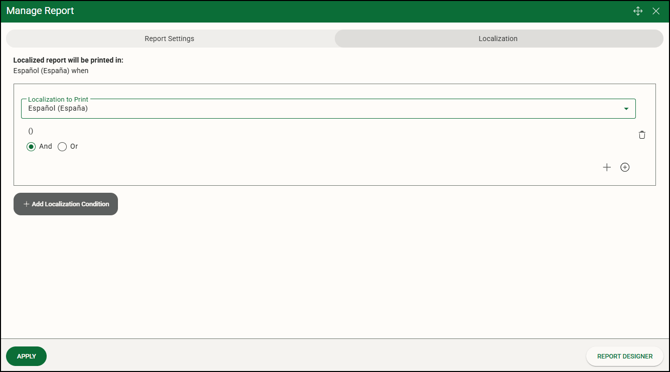The width and height of the screenshot is (670, 372).
Task: Close the Manage Report dialog
Action: pos(656,11)
